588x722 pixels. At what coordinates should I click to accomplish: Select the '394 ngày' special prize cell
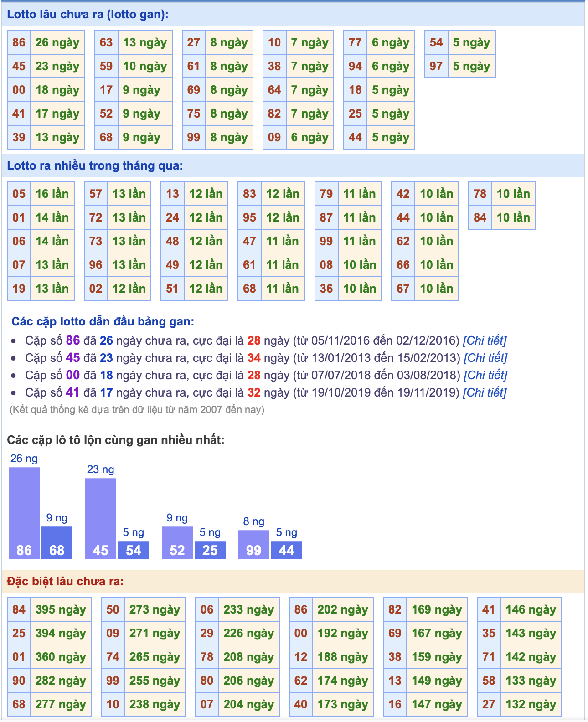61,633
